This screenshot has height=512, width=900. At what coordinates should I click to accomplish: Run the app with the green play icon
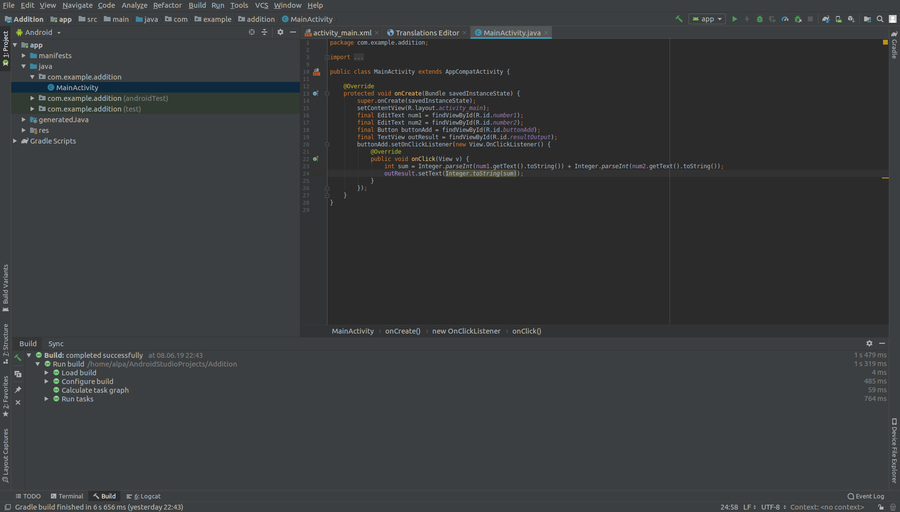735,19
